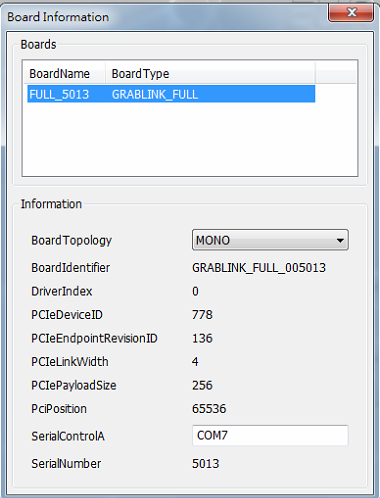Screen dimensions: 380x498
Task: Click the PciPosition label
Action: click(59, 409)
